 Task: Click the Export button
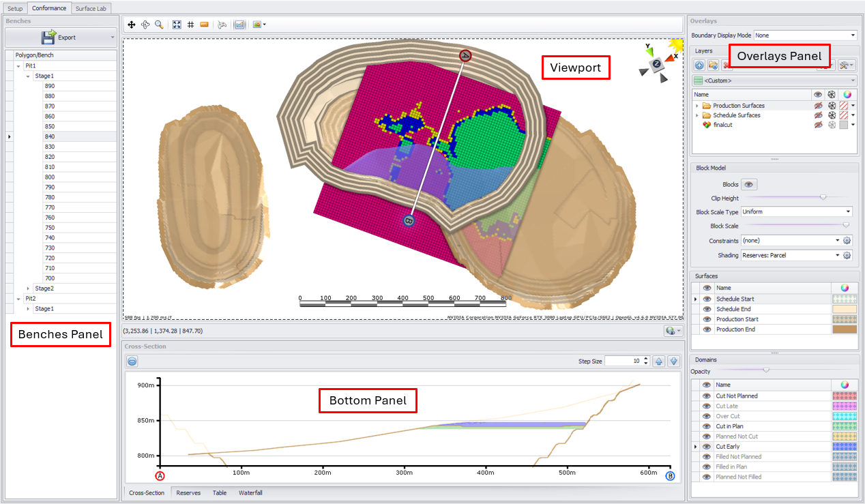(x=60, y=38)
